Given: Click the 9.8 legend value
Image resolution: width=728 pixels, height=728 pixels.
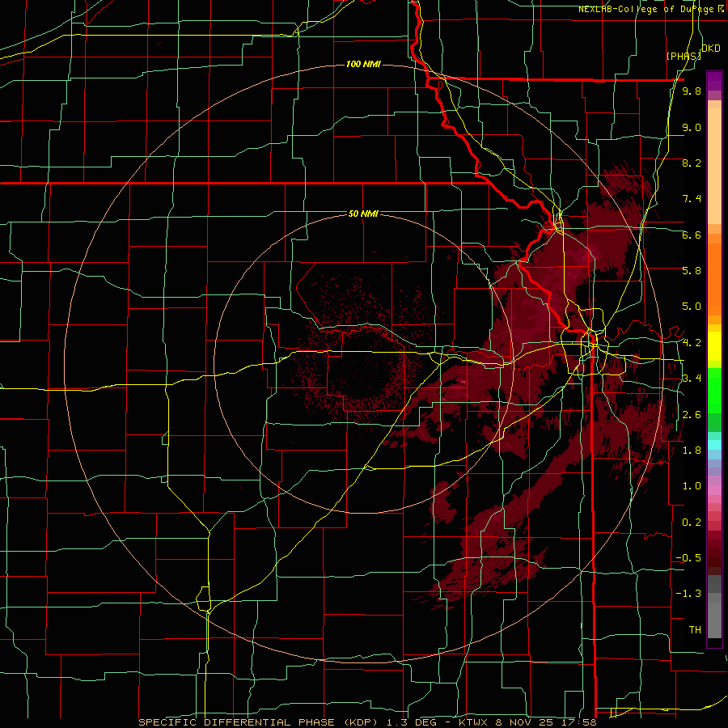Looking at the screenshot, I should tap(692, 91).
